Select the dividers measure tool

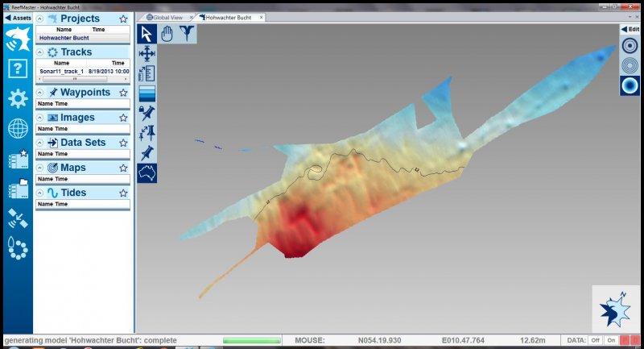click(x=187, y=34)
